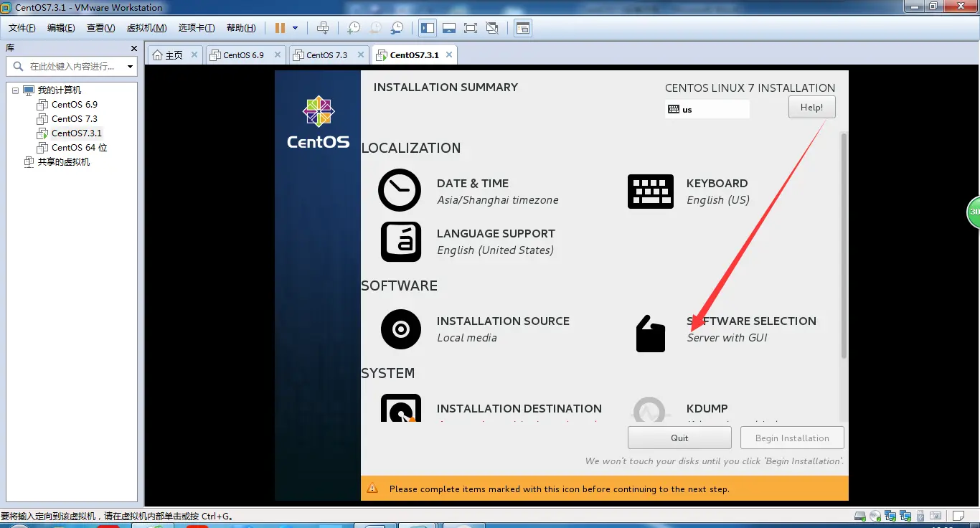
Task: Close the 主页 tab
Action: tap(194, 55)
